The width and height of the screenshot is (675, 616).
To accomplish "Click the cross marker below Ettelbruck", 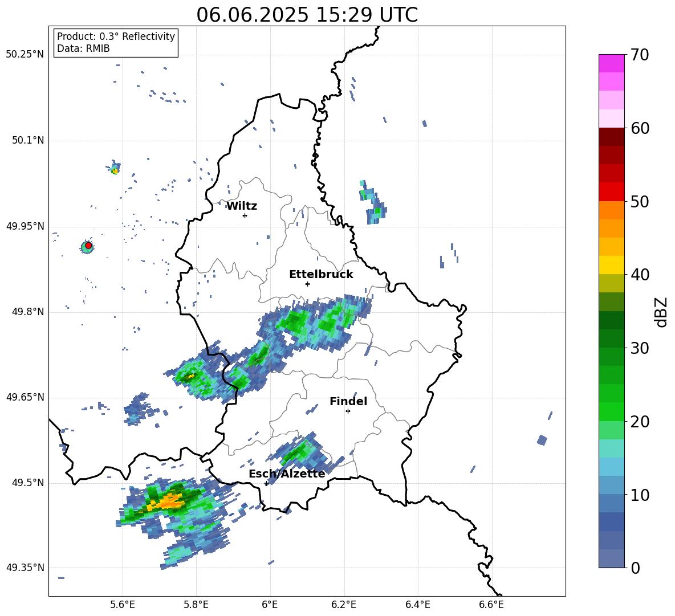I will [307, 284].
